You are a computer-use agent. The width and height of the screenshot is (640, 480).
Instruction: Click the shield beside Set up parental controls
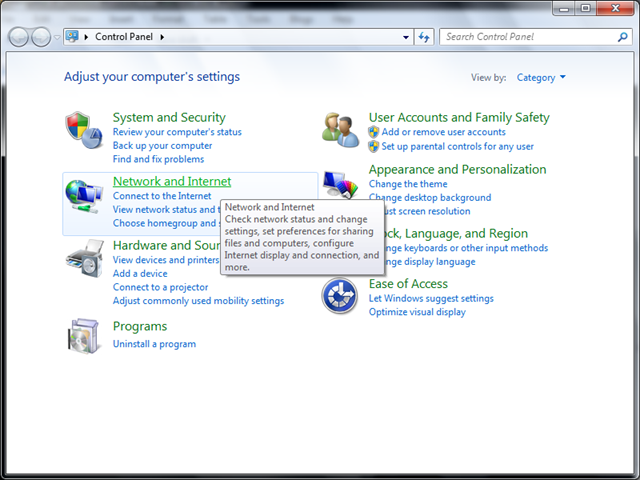[x=373, y=147]
